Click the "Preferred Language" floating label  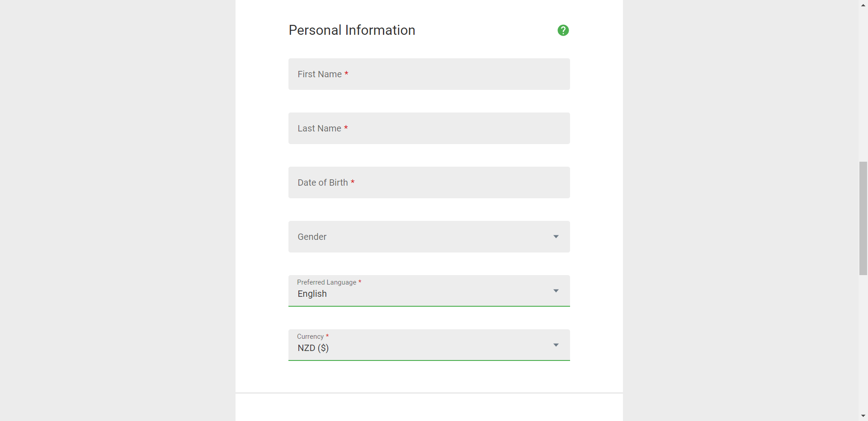click(x=326, y=282)
